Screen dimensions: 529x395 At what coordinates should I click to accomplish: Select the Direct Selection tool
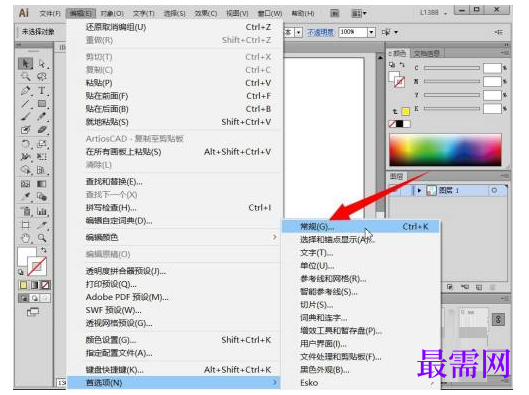tap(42, 63)
